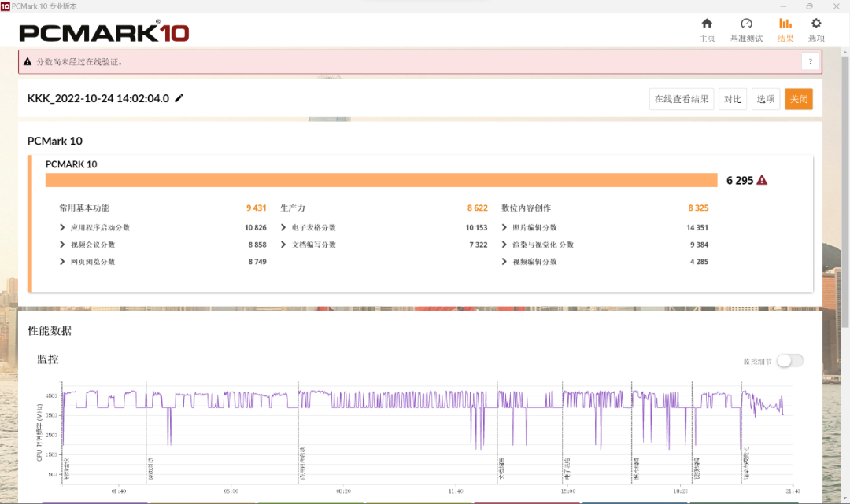Click the 渲染与视觉化 score 9 384
850x504 pixels.
point(700,245)
